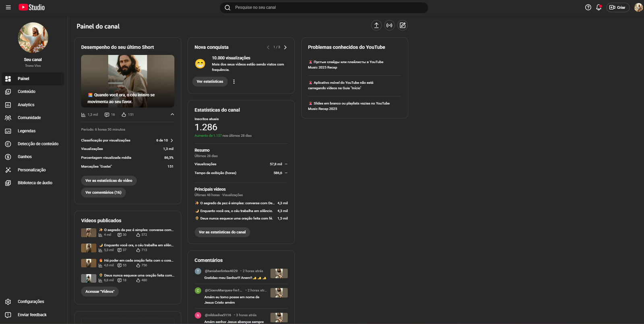
Task: Open Biblioteca de áudio
Action: pyautogui.click(x=33, y=183)
